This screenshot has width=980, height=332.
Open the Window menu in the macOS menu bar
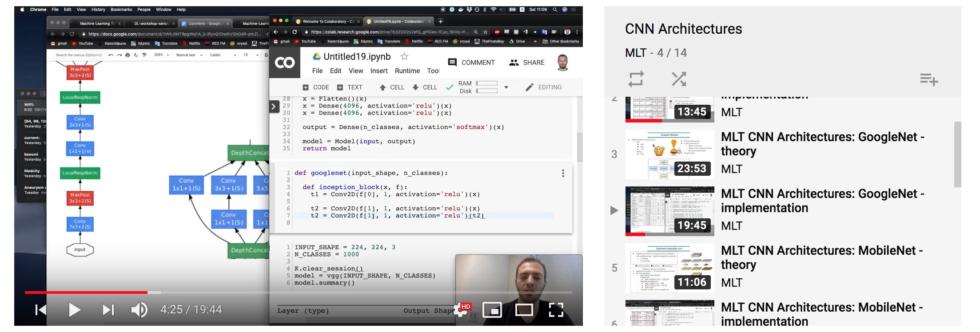point(163,9)
